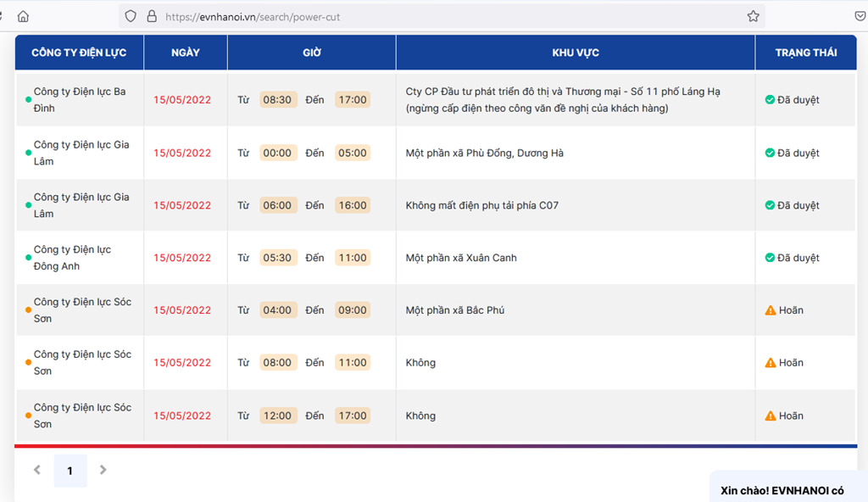Image resolution: width=868 pixels, height=502 pixels.
Task: Click warning icon in 08:00 Sóc Sơn row
Action: click(x=770, y=363)
